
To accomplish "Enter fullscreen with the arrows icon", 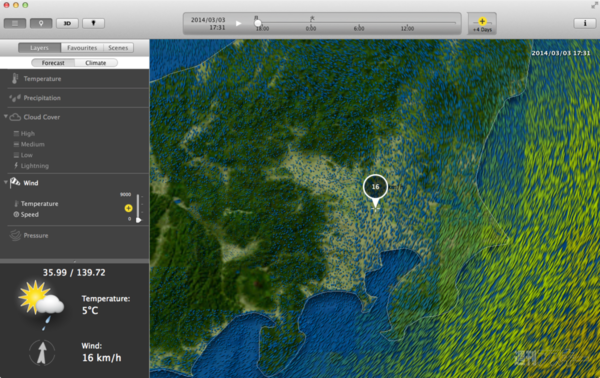I will 594,5.
